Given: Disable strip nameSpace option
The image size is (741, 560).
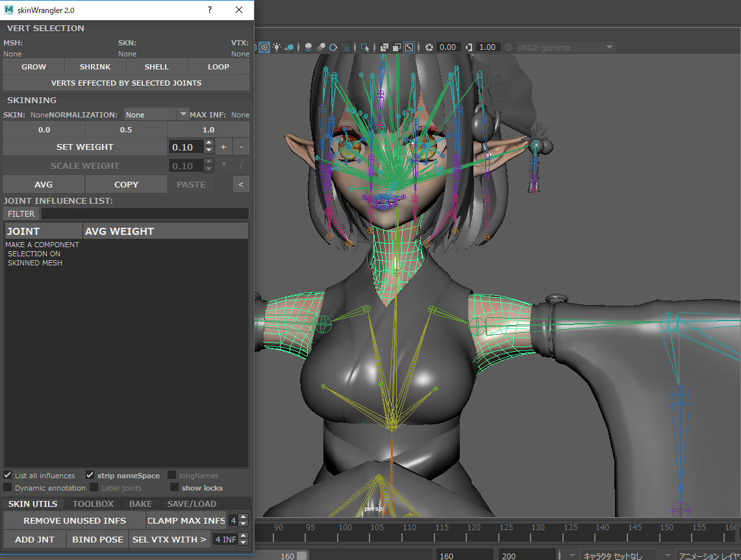Looking at the screenshot, I should 91,475.
